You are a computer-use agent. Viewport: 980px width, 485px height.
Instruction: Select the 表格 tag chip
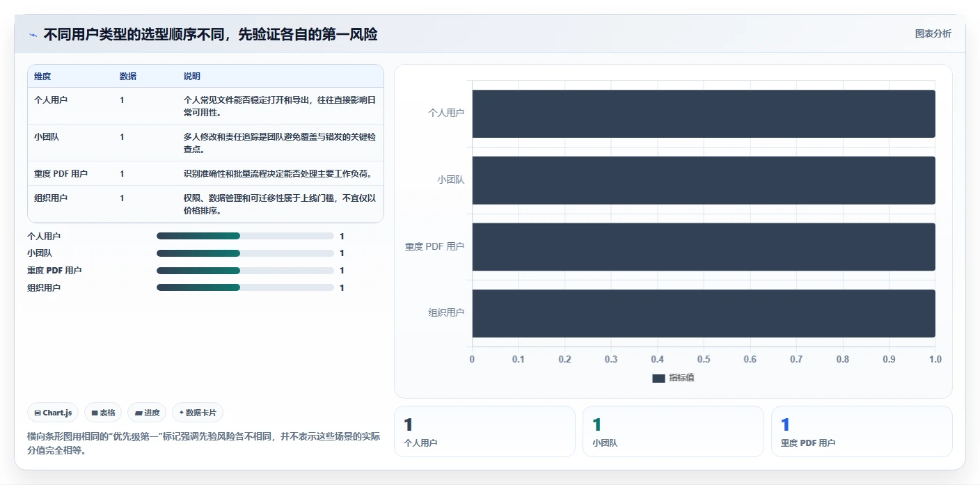[x=103, y=413]
